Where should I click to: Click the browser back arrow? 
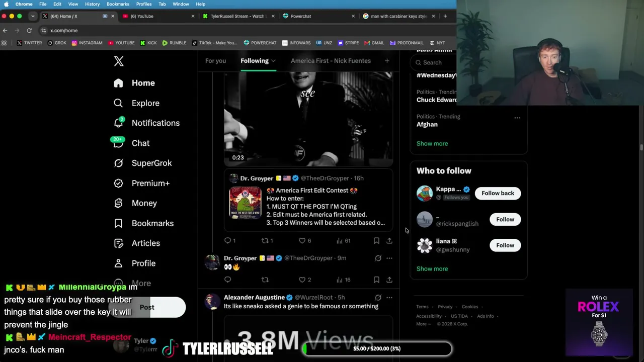pos(5,31)
